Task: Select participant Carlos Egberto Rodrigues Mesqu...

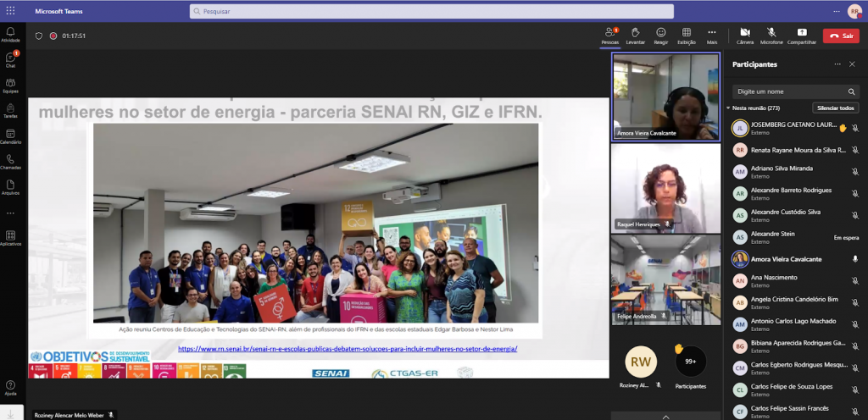Action: coord(795,368)
